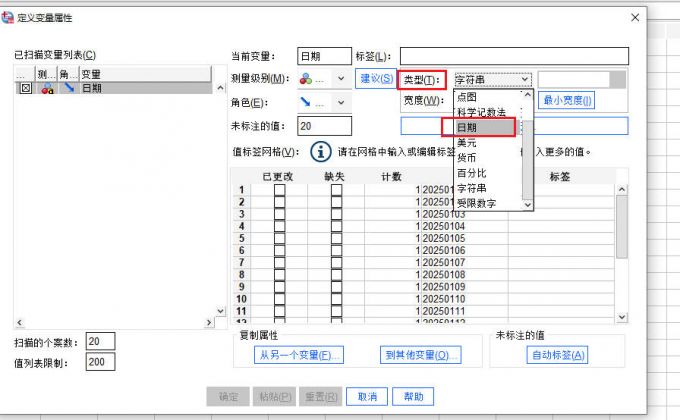The image size is (680, 420).
Task: Check the 缺失 box in row 8
Action: (x=336, y=275)
